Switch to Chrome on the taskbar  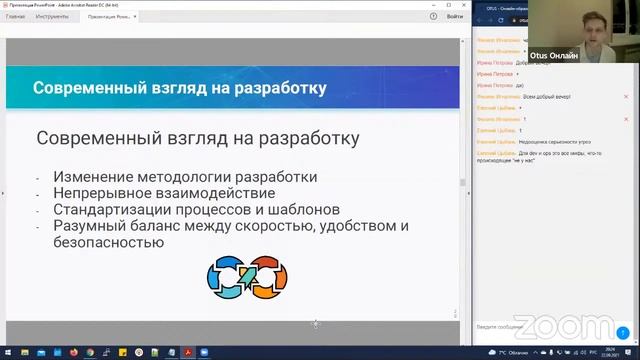[90, 352]
